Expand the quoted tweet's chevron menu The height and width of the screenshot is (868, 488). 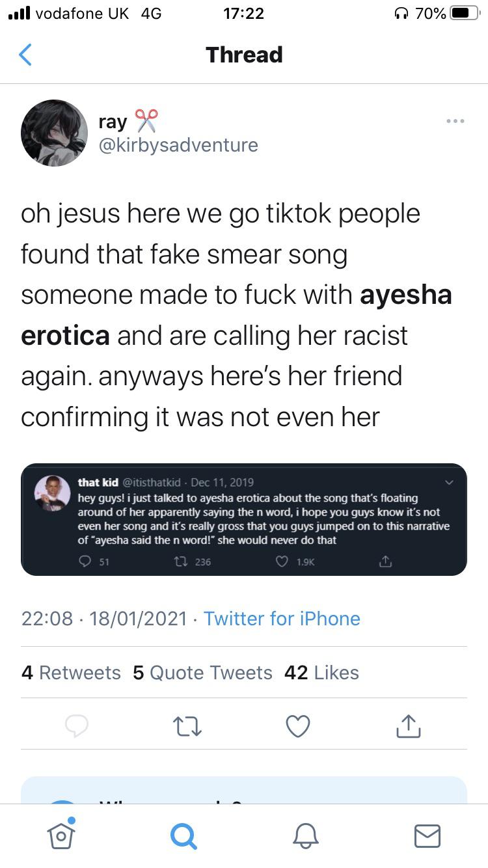(x=448, y=483)
